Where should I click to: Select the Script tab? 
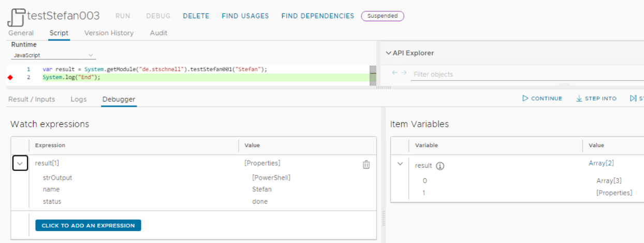tap(59, 33)
